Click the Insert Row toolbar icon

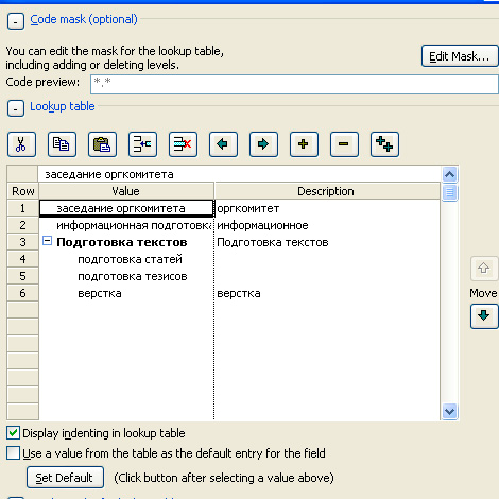click(143, 144)
